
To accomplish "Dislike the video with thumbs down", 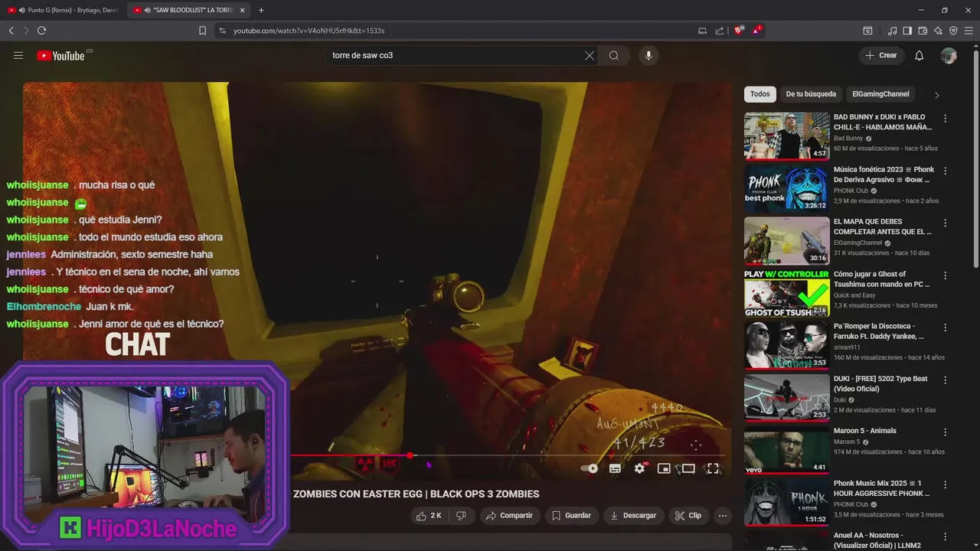I will click(461, 516).
